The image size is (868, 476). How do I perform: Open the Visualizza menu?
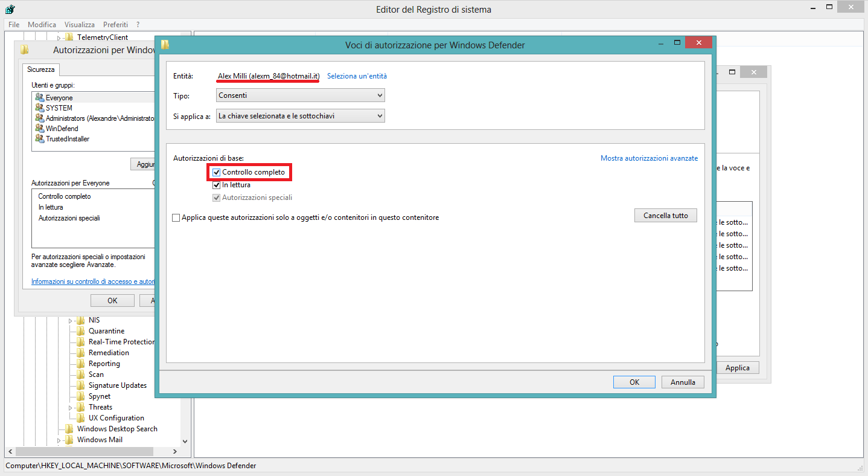80,25
